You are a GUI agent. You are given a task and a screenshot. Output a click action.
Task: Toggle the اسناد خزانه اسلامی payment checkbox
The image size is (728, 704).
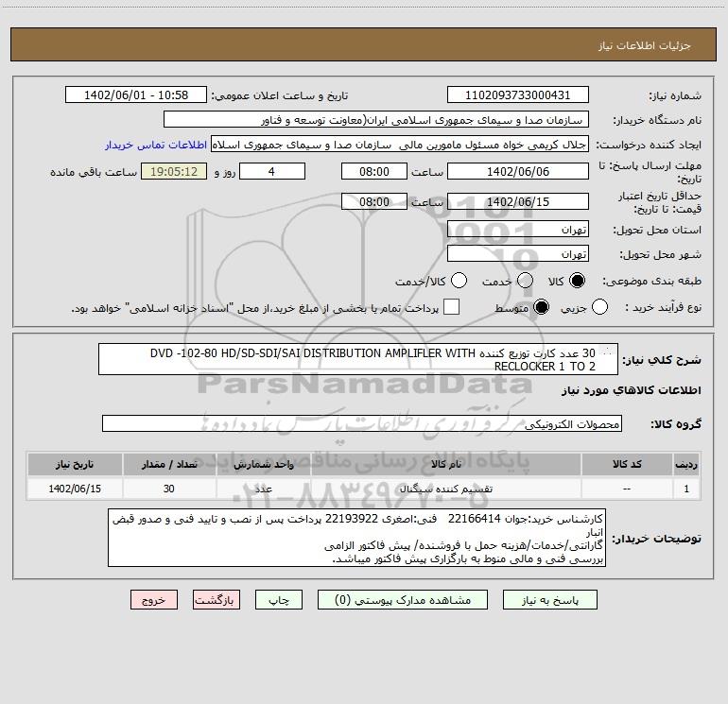[451, 307]
